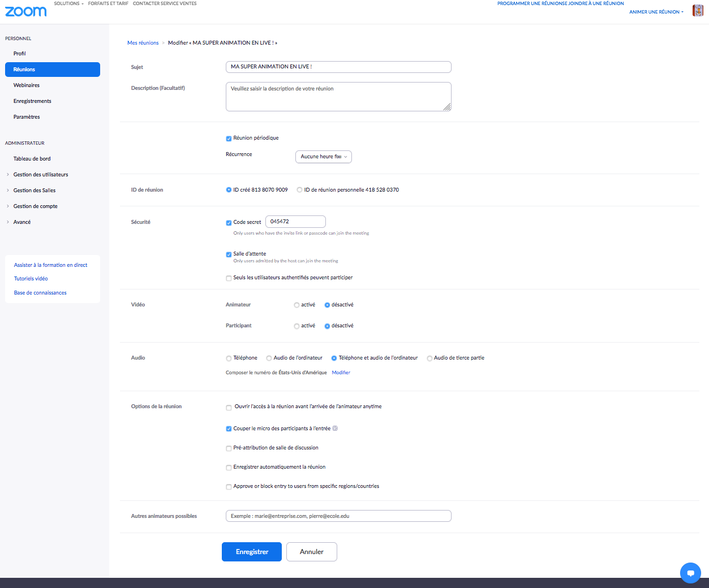This screenshot has width=709, height=588.
Task: Click info icon beside mute participants option
Action: point(335,429)
